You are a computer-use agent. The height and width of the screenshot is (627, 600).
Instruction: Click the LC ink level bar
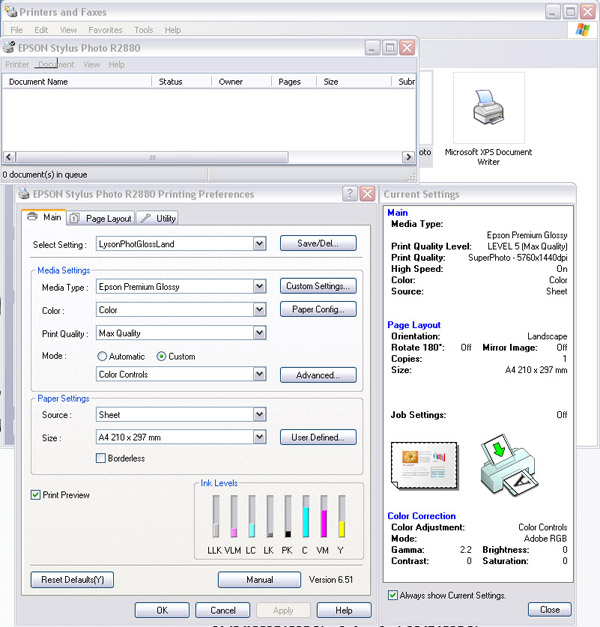[x=252, y=516]
